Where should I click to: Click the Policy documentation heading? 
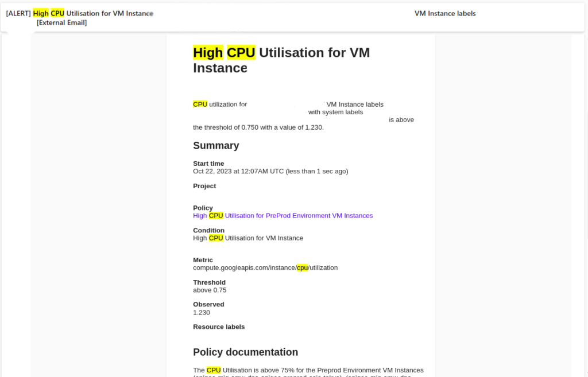click(245, 352)
